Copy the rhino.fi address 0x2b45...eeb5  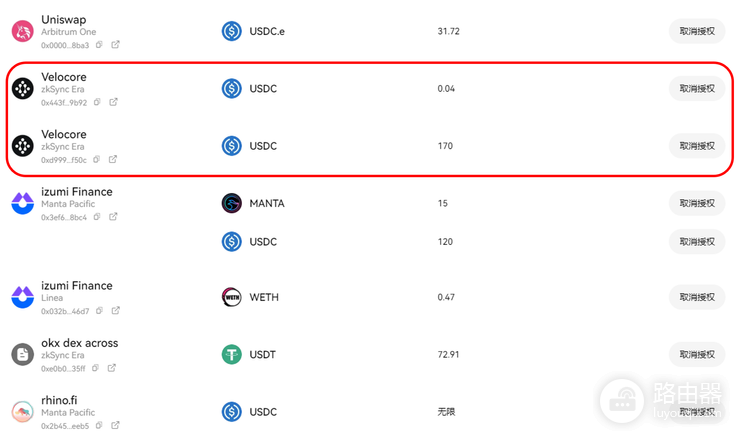click(99, 425)
